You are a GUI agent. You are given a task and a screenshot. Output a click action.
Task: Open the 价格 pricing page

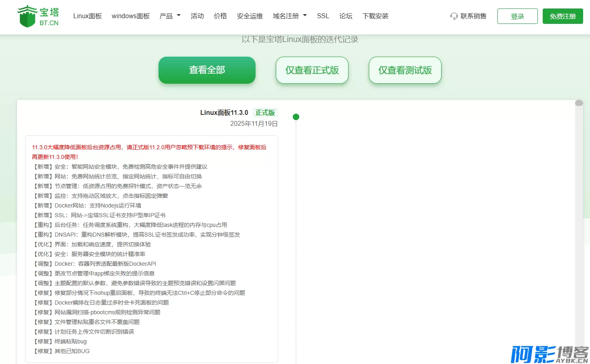point(220,16)
